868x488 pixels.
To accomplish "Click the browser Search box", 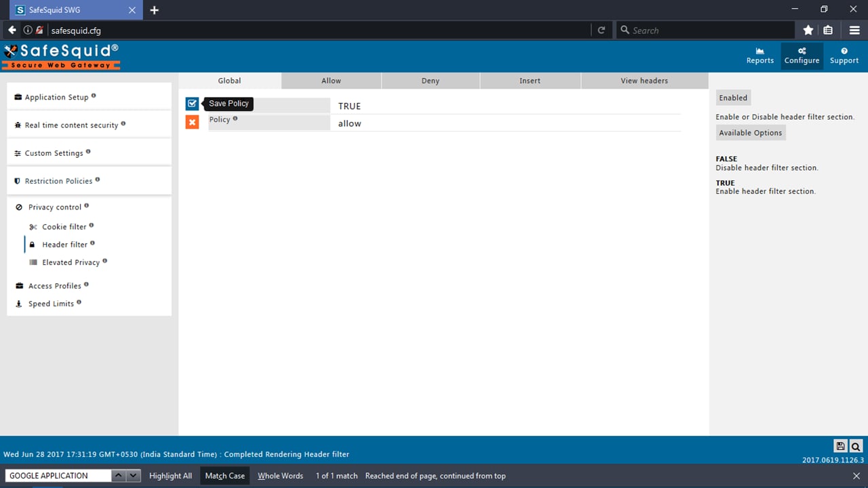I will (x=705, y=30).
